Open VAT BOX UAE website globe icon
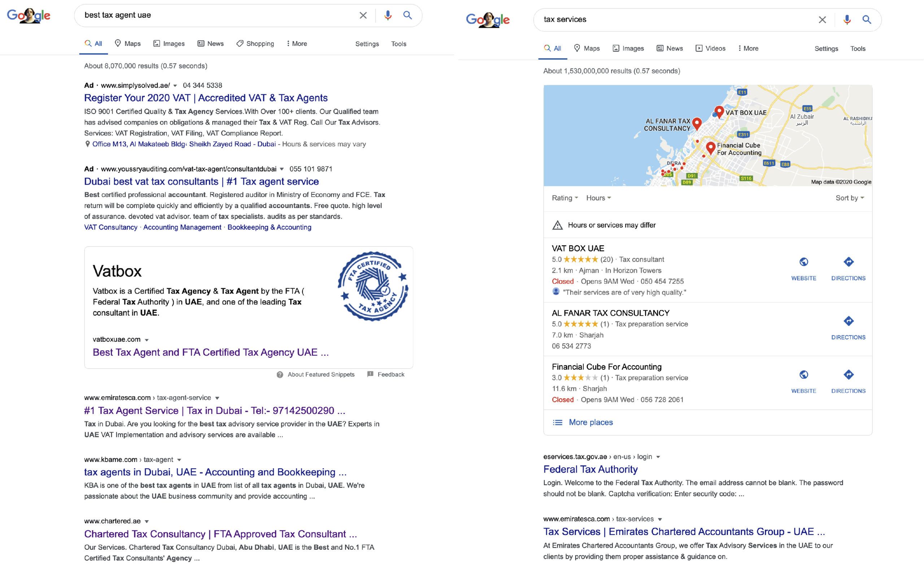The width and height of the screenshot is (924, 574). tap(804, 262)
